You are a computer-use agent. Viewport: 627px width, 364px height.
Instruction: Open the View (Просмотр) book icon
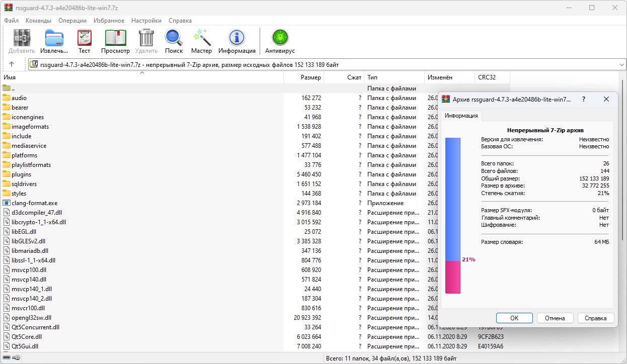click(x=115, y=39)
